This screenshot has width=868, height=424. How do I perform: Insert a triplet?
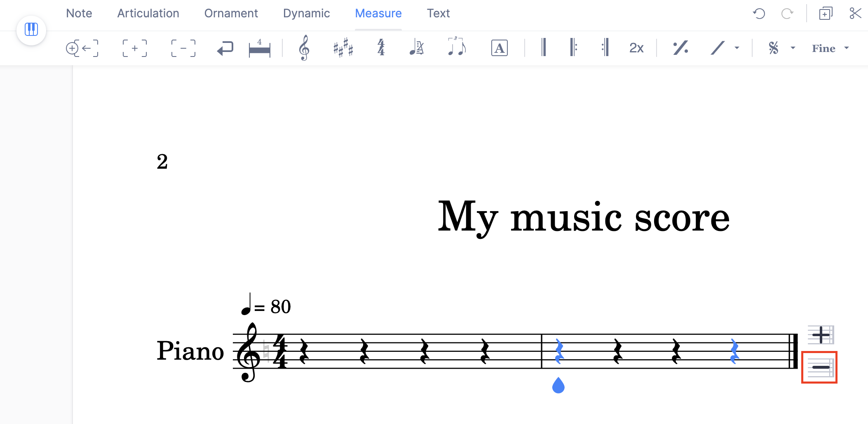pyautogui.click(x=457, y=47)
